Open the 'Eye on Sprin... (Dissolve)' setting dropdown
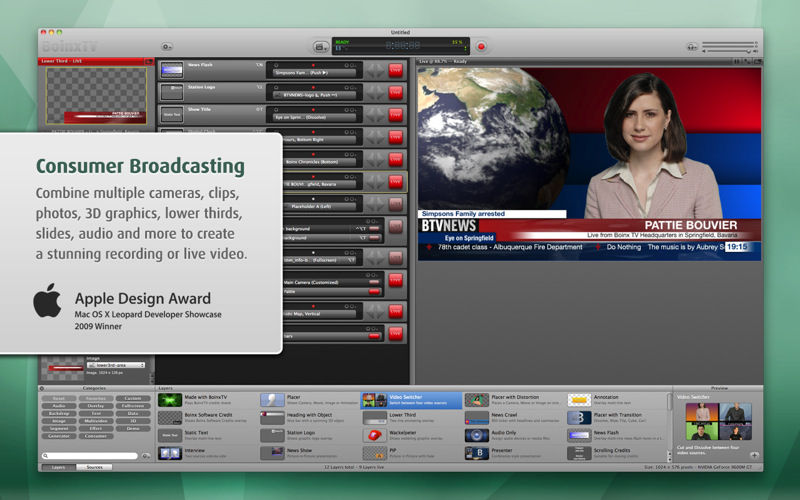 tap(314, 117)
